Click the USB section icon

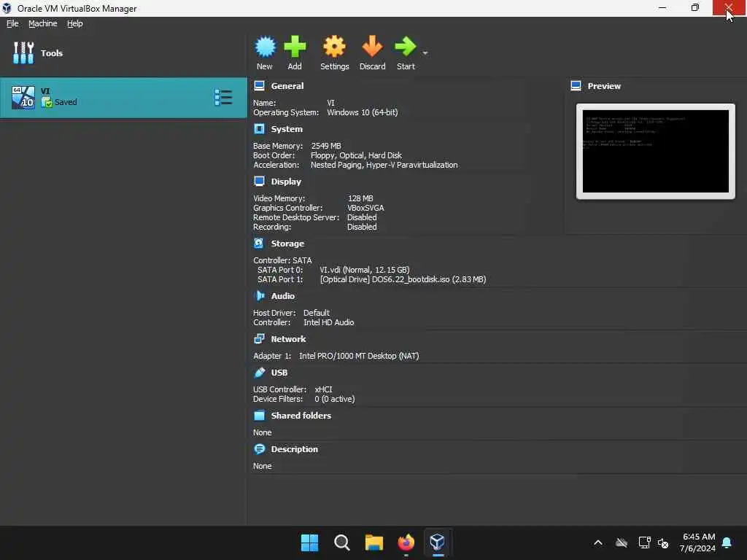(x=259, y=373)
